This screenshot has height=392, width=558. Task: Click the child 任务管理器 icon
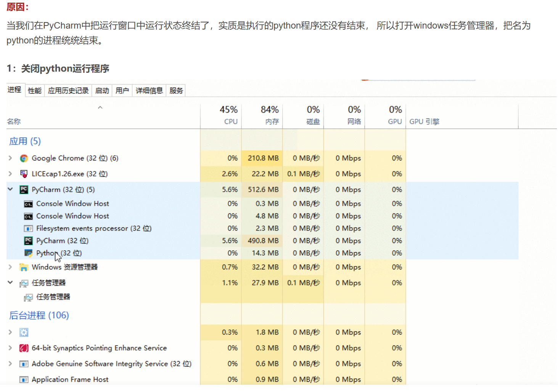[28, 297]
